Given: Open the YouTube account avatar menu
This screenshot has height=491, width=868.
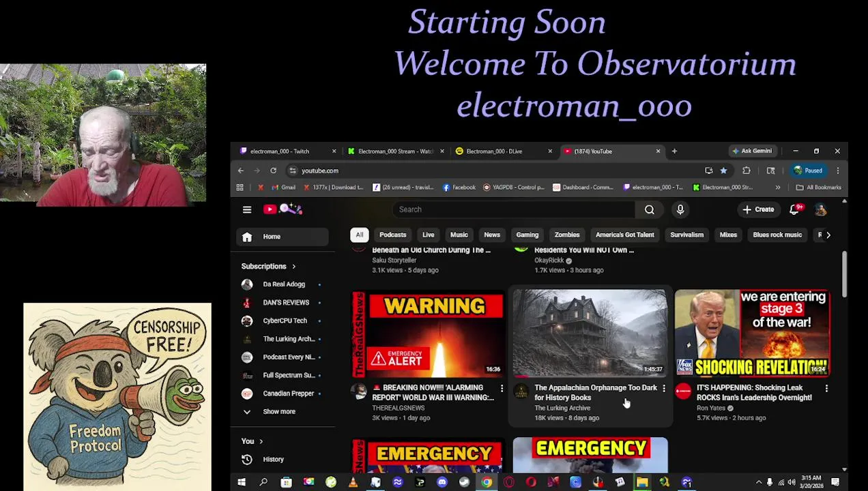Looking at the screenshot, I should click(x=820, y=210).
